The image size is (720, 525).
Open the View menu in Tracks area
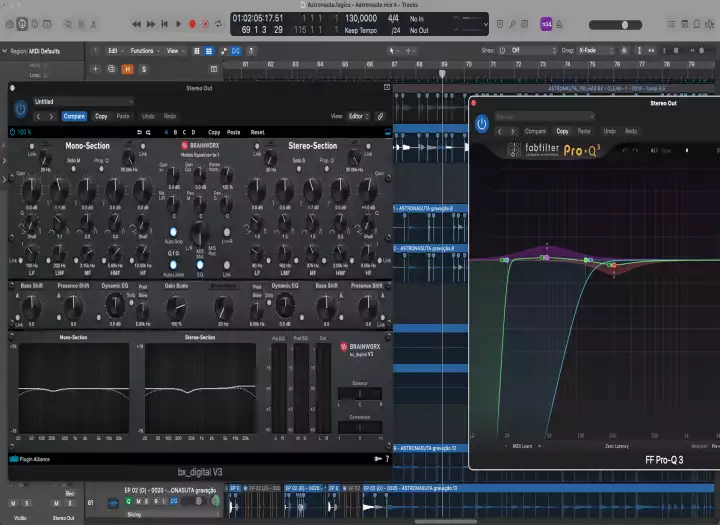pos(175,51)
